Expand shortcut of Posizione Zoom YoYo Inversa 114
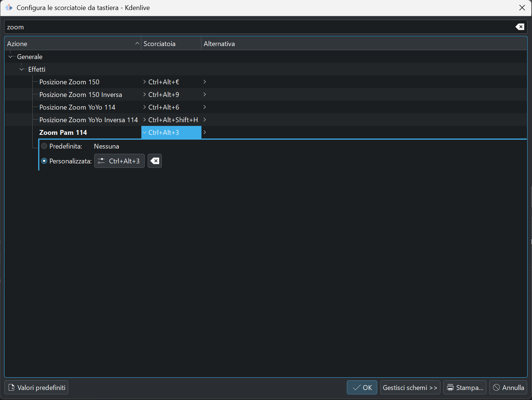This screenshot has width=532, height=400. click(x=144, y=120)
